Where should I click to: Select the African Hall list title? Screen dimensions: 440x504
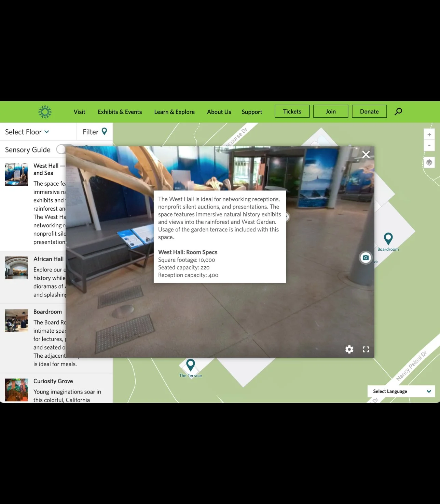49,259
